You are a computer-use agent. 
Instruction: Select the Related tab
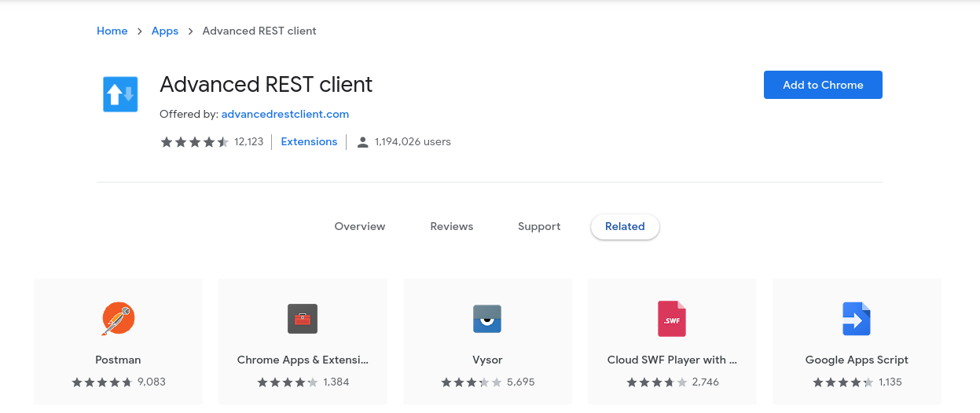(x=625, y=226)
